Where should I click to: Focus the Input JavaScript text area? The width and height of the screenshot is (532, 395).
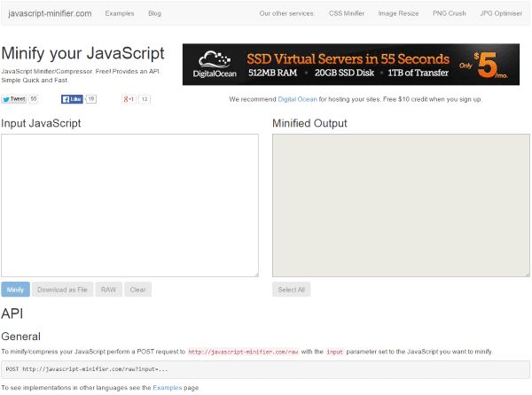coord(129,205)
